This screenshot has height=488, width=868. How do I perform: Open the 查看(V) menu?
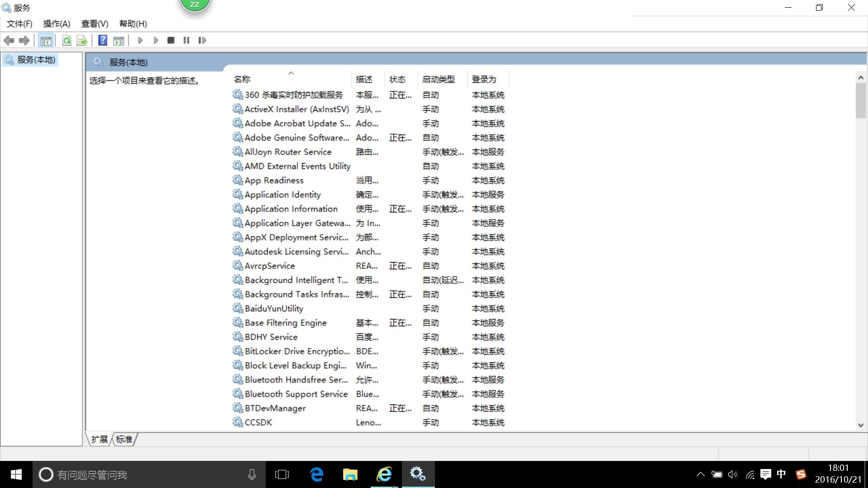point(94,24)
